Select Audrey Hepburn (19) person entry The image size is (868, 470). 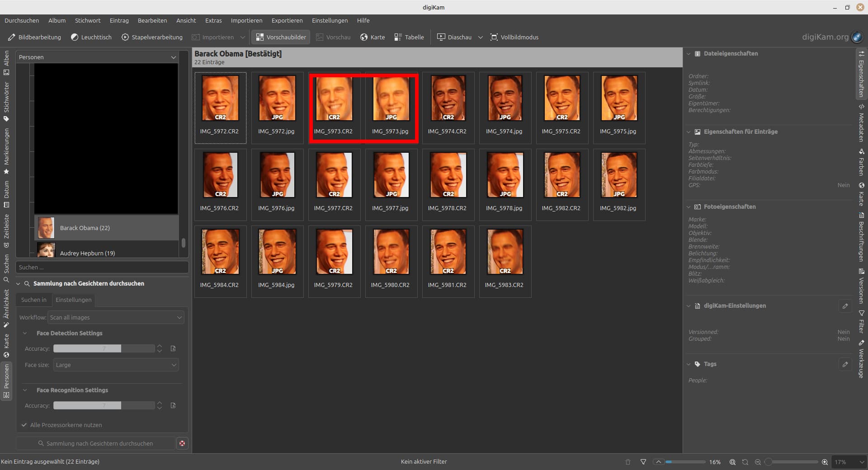tap(107, 251)
